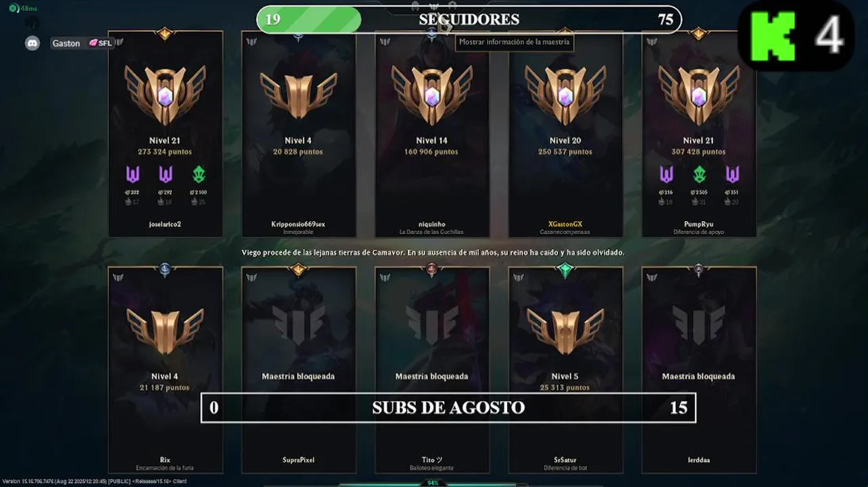This screenshot has width=868, height=487.
Task: Click the mastery info icon on niquinho's card
Action: pyautogui.click(x=385, y=42)
